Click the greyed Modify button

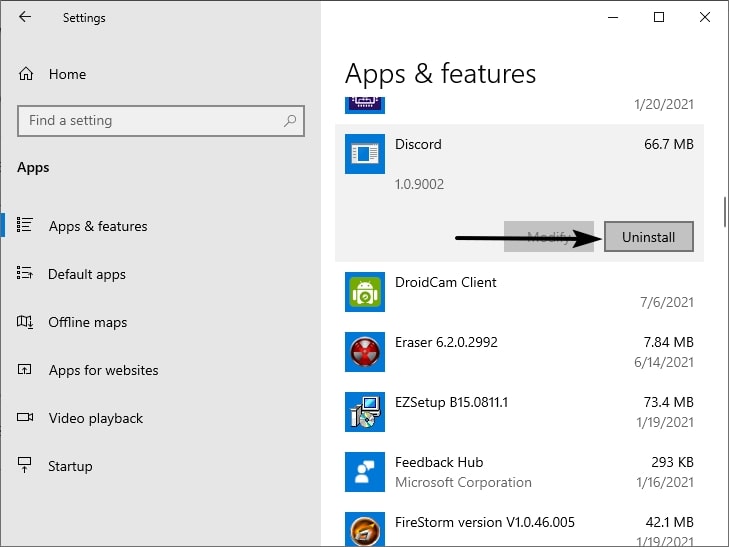tap(549, 237)
